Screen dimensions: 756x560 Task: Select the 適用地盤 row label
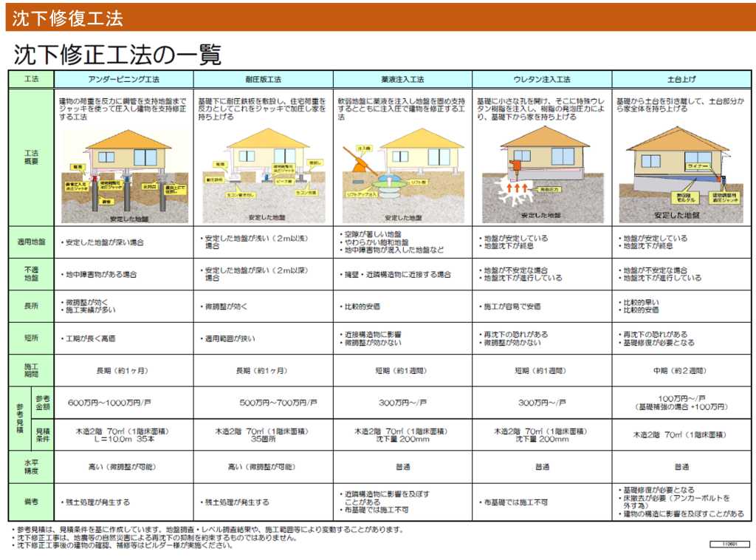pos(31,242)
